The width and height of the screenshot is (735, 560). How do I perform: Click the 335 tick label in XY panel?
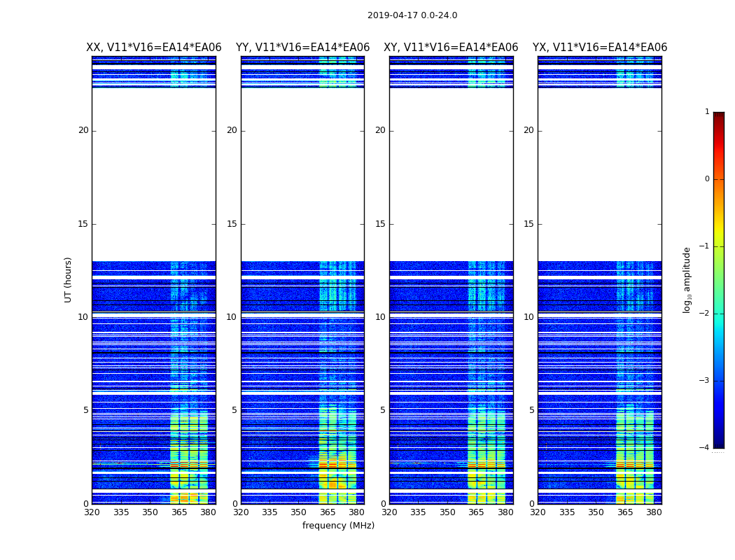(x=418, y=512)
